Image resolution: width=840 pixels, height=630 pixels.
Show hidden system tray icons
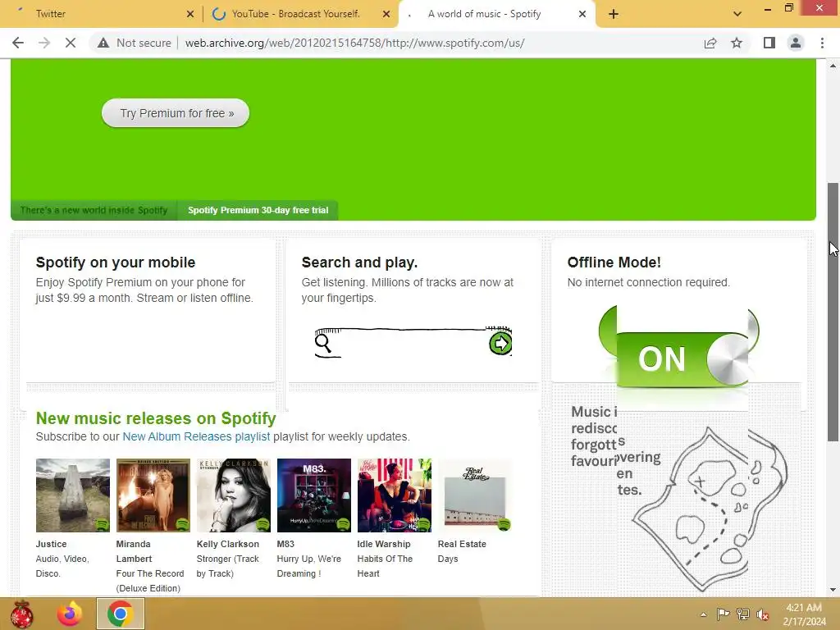tap(703, 614)
